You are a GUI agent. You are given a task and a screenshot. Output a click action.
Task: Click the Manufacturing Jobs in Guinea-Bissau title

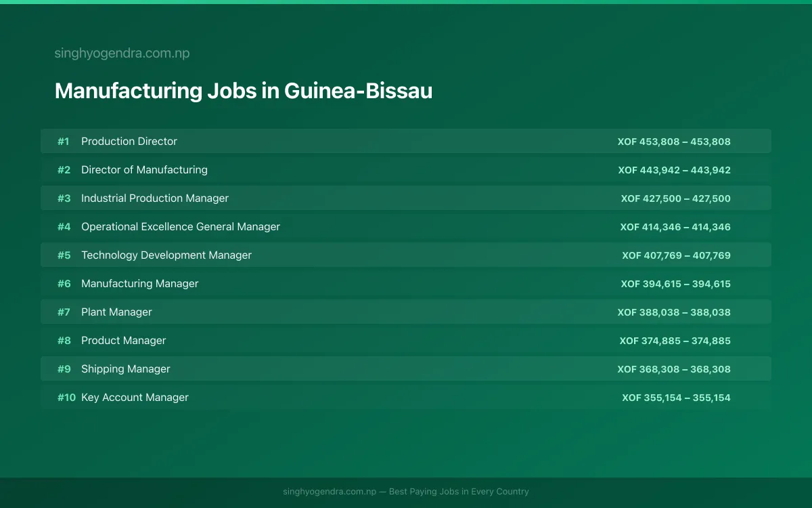pos(244,91)
